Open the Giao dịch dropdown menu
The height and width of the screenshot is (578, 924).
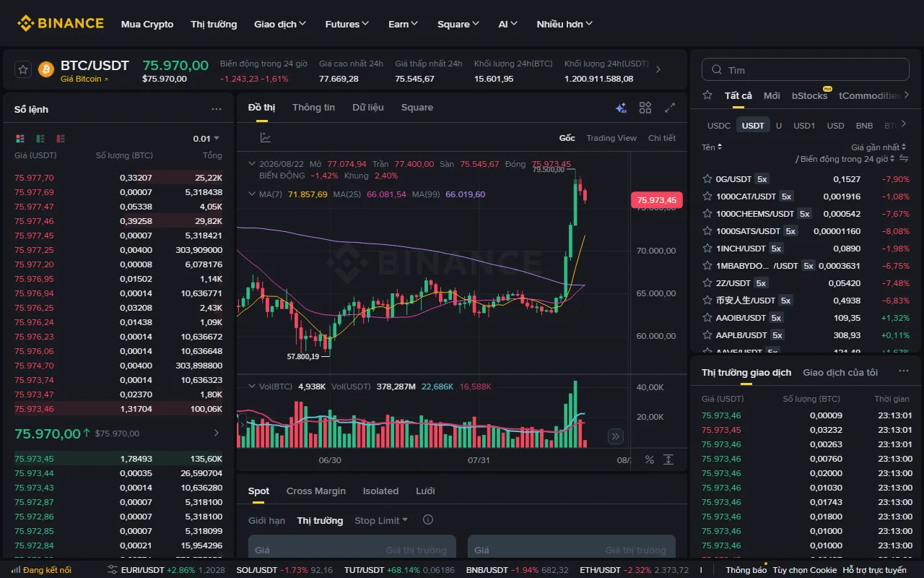click(x=280, y=24)
